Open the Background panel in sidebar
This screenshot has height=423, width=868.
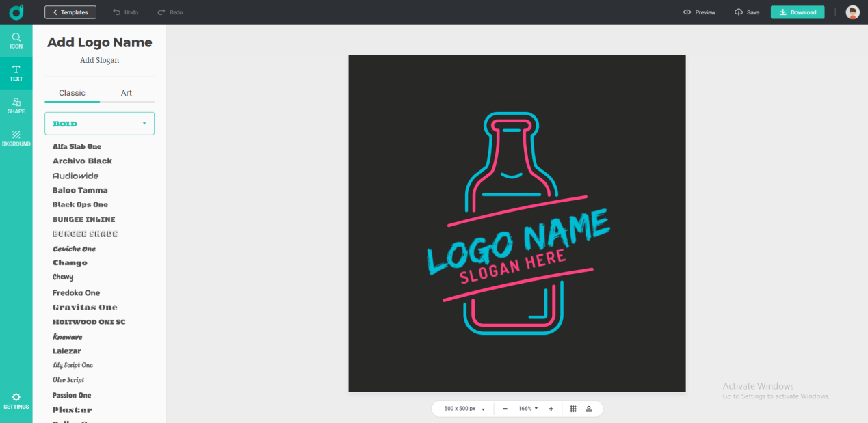[16, 138]
